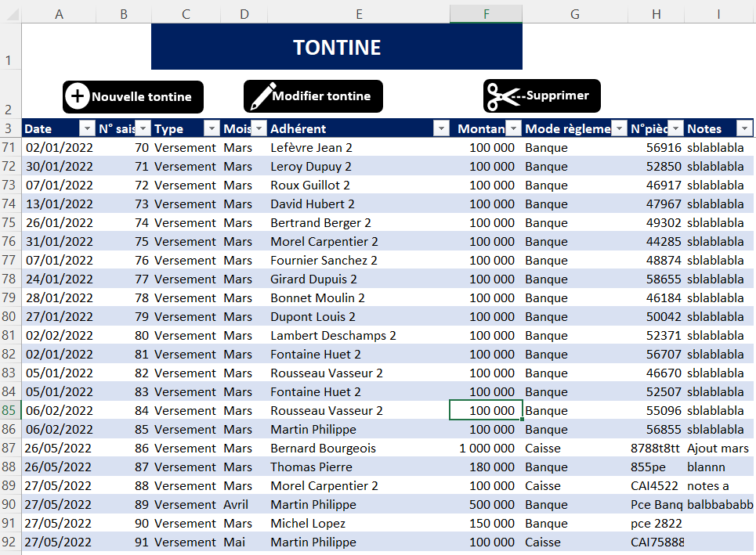Viewport: 756px width, 555px height.
Task: Expand the Type column filter arrow
Action: pos(212,128)
